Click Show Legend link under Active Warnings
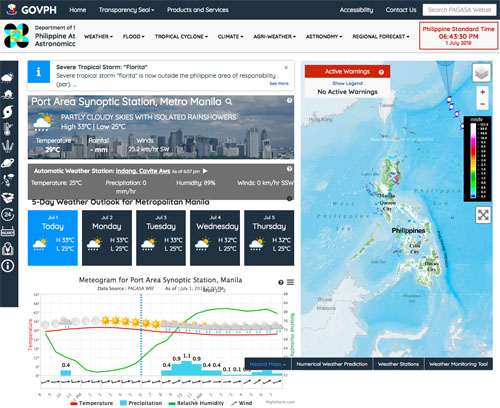Viewport: 500px width, 408px height. (347, 83)
